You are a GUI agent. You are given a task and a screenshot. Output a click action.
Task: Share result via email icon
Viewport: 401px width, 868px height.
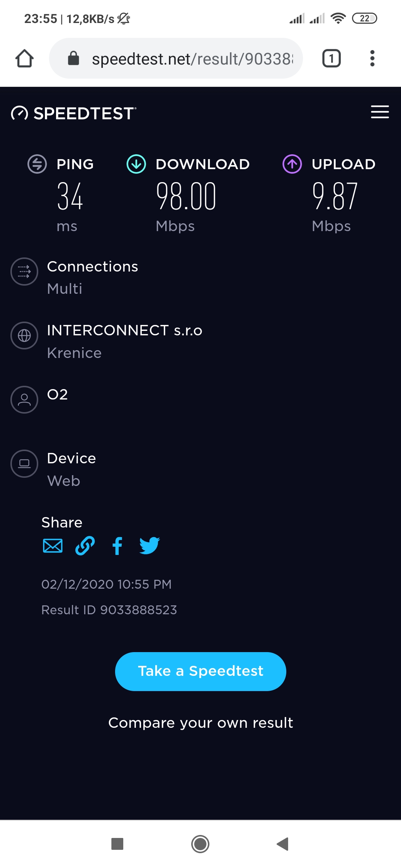pyautogui.click(x=53, y=546)
